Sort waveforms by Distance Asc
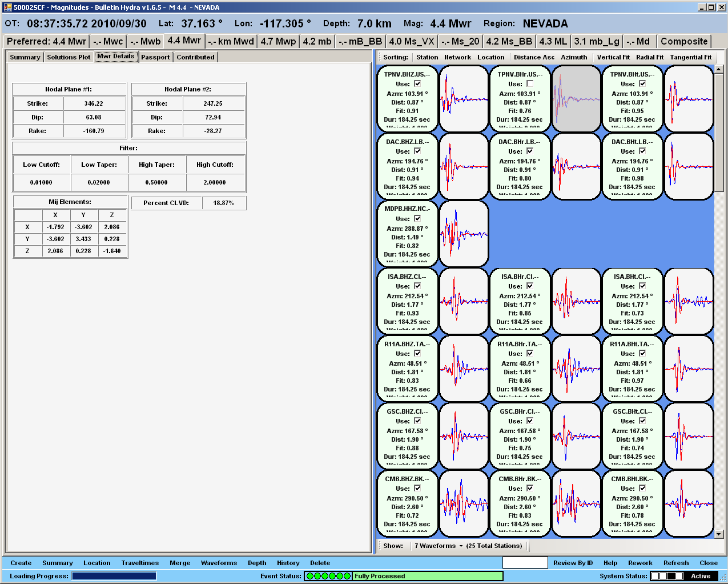Image resolution: width=728 pixels, height=584 pixels. 534,57
